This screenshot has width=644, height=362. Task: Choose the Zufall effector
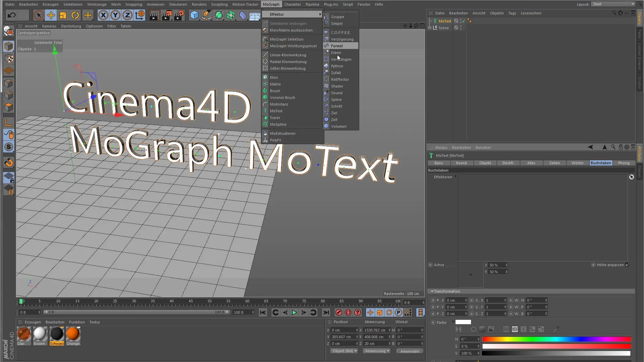(x=341, y=73)
